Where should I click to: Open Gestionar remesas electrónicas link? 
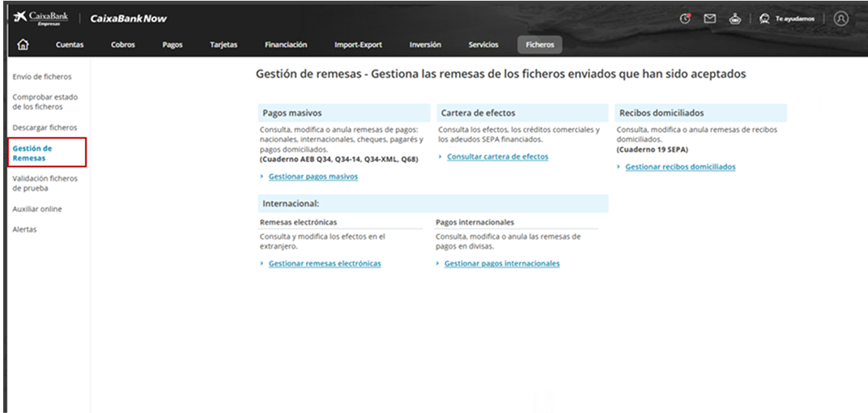click(324, 264)
